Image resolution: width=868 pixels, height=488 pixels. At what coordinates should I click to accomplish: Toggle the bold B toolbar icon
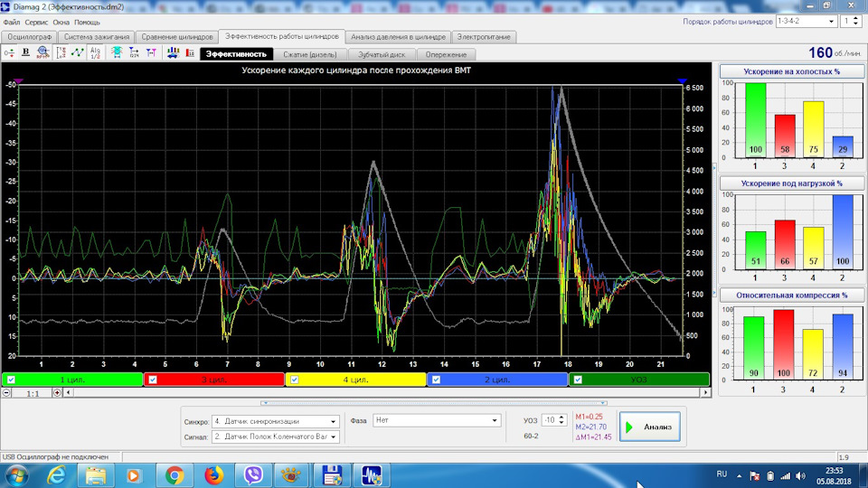pos(25,52)
